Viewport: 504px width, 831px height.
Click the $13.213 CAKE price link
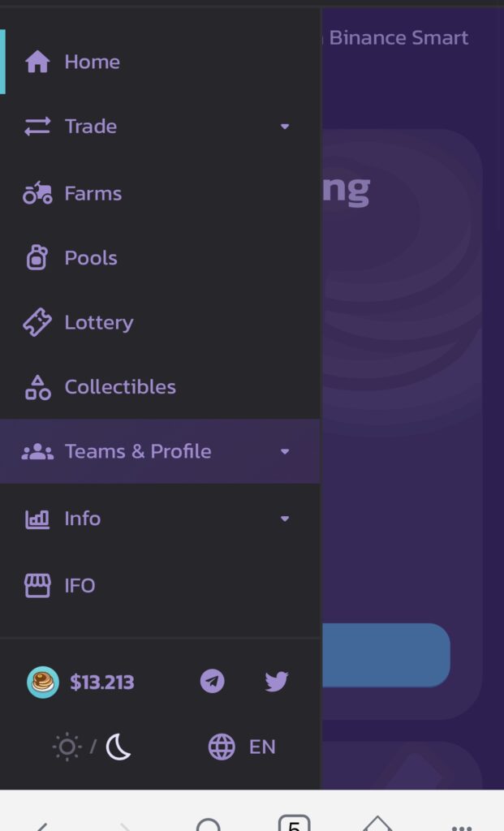coord(101,682)
